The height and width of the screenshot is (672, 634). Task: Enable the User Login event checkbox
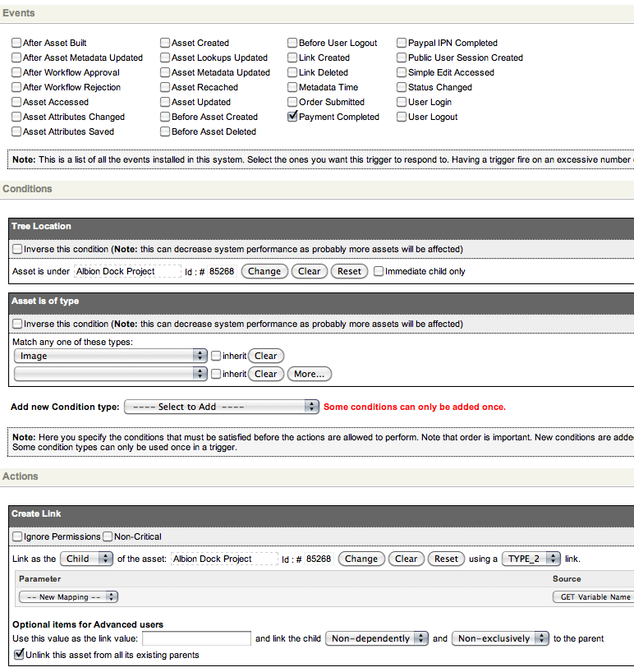(402, 102)
